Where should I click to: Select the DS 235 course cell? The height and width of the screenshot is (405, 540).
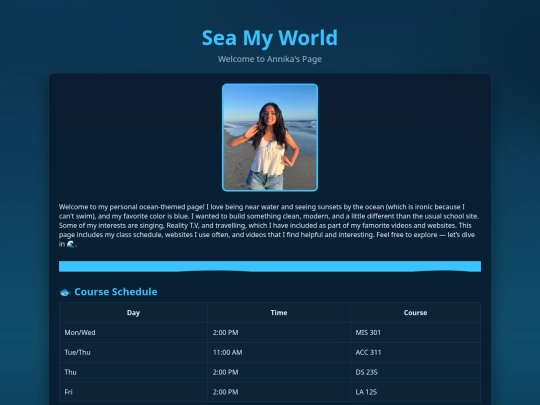point(415,372)
